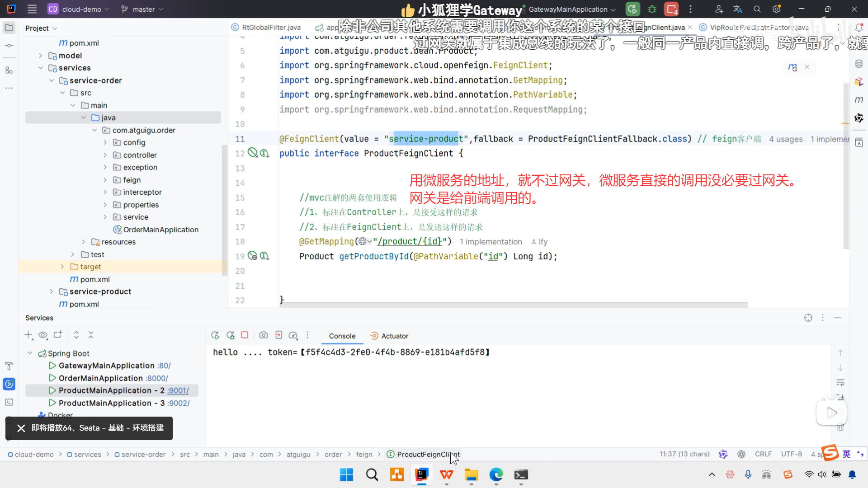Click the Debug bug icon in toolbar
Image resolution: width=868 pixels, height=488 pixels.
pyautogui.click(x=652, y=9)
